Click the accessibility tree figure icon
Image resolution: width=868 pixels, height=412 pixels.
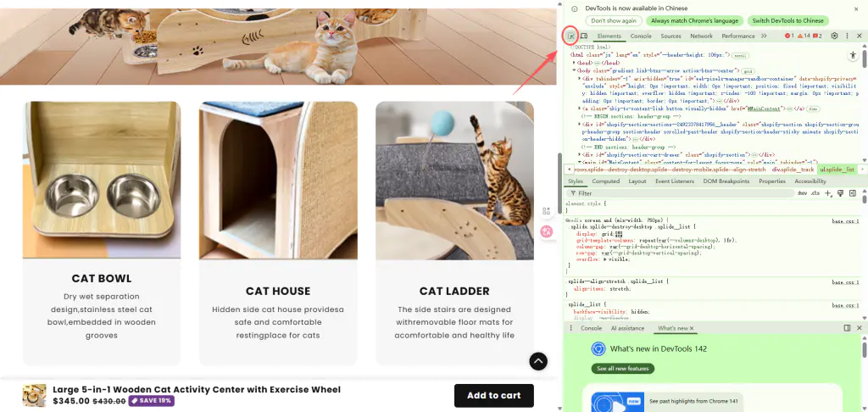pos(853,55)
